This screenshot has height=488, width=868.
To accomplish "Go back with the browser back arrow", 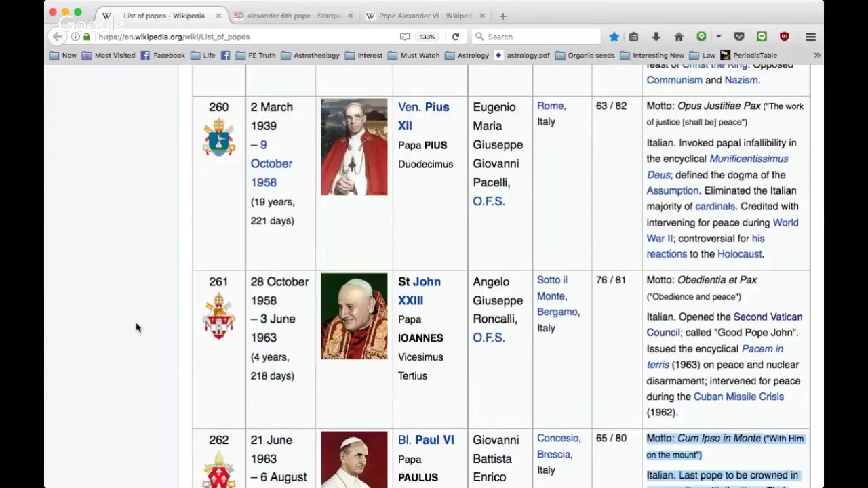I will pos(58,37).
